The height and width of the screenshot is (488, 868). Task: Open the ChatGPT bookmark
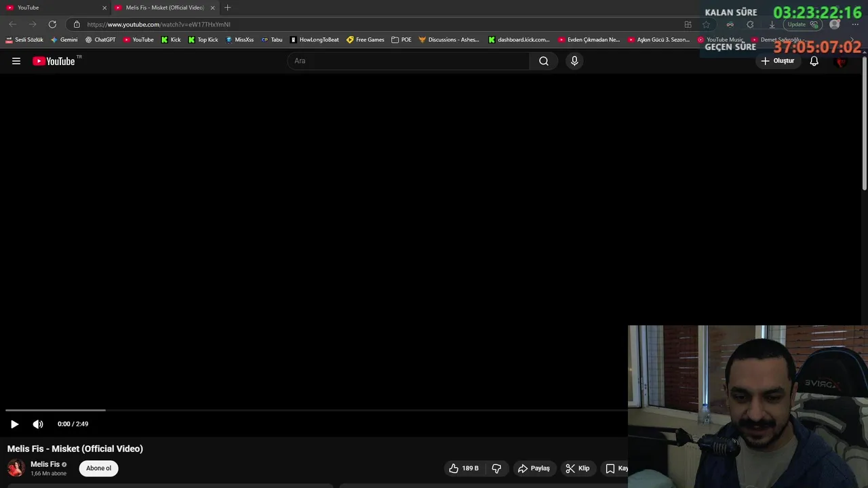[x=100, y=39]
